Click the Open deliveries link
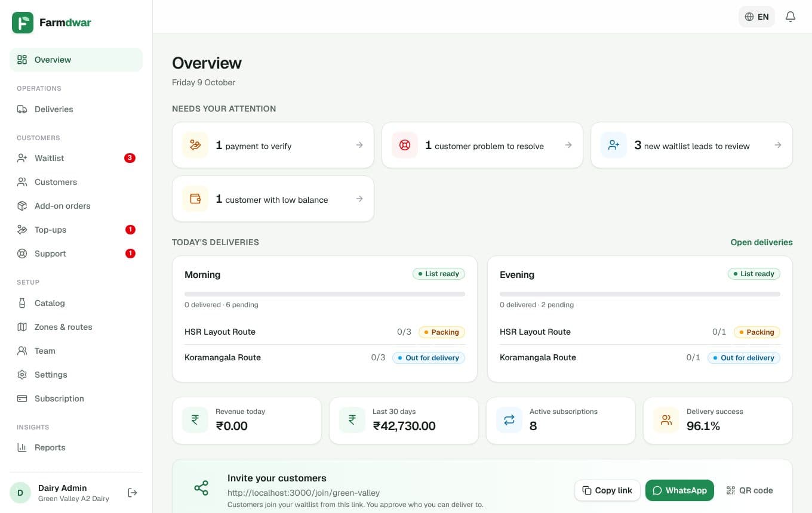This screenshot has width=812, height=513. (x=762, y=242)
